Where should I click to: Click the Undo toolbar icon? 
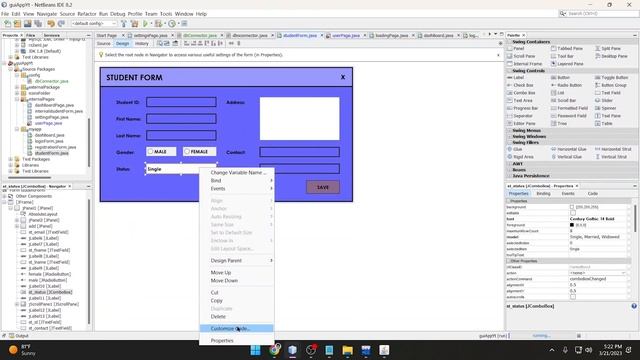(51, 24)
